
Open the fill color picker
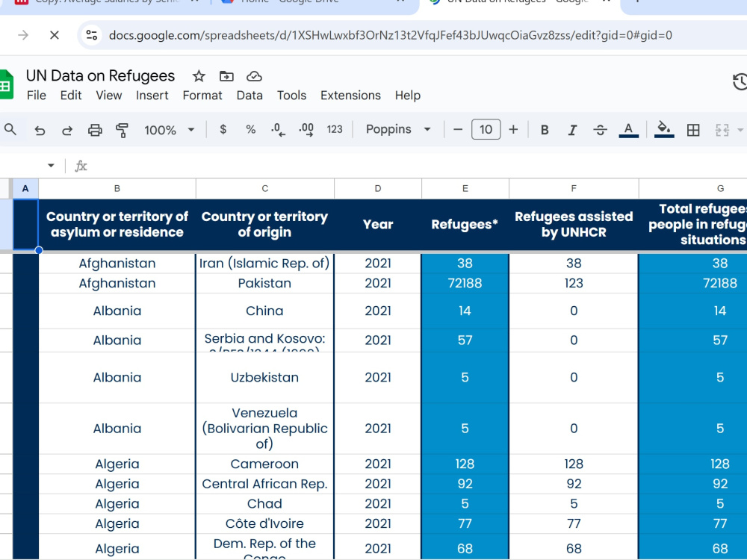[x=664, y=129]
